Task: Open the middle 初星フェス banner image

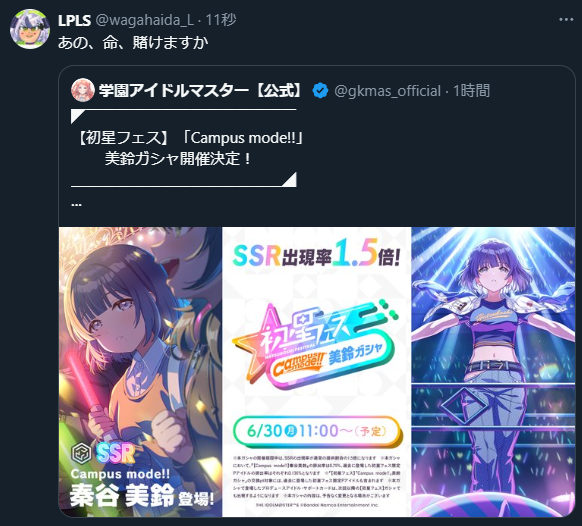Action: [317, 372]
